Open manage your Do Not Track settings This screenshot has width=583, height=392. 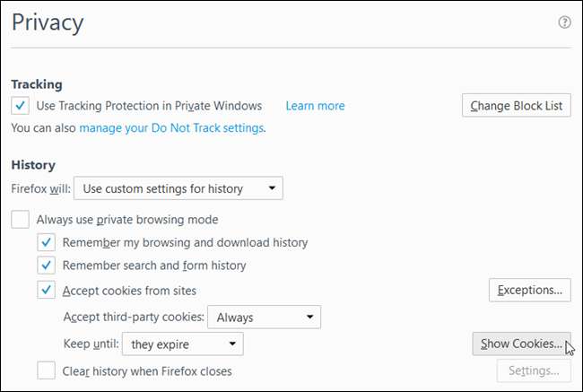tap(171, 128)
